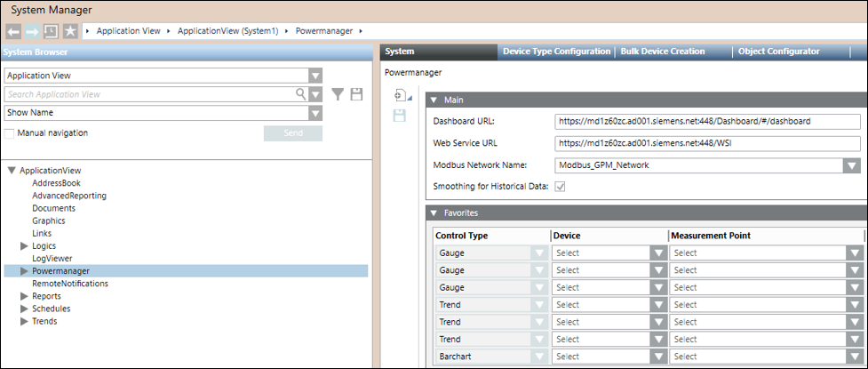
Task: Open the Bulk Device Creation tab
Action: click(663, 52)
